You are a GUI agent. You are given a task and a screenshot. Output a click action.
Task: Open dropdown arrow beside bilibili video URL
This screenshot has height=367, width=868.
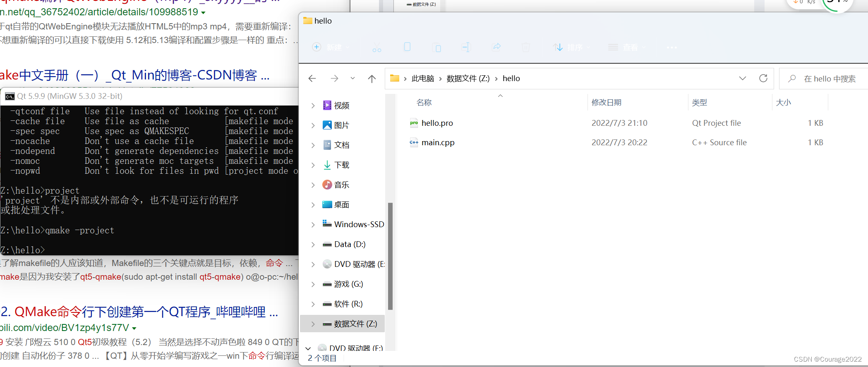[x=134, y=328]
